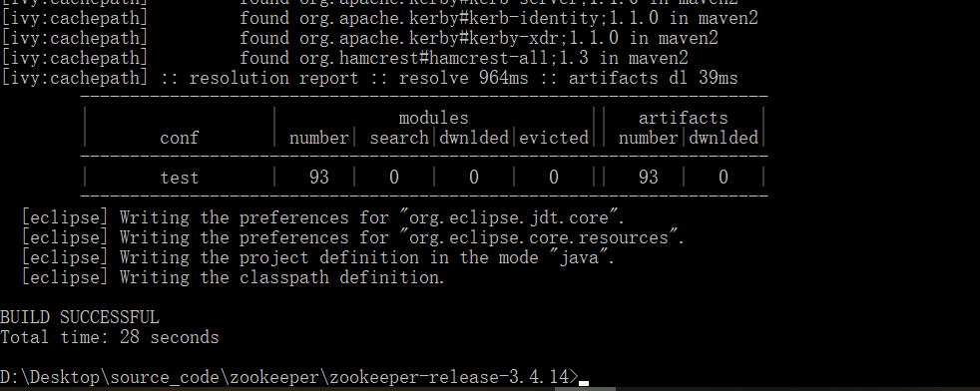This screenshot has width=980, height=391.
Task: Click the "evicted" column header
Action: click(x=554, y=138)
